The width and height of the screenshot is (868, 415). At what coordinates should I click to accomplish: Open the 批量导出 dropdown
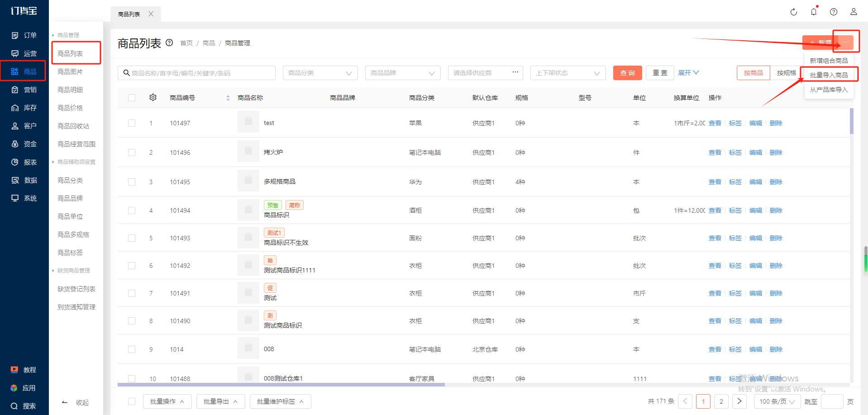point(221,401)
